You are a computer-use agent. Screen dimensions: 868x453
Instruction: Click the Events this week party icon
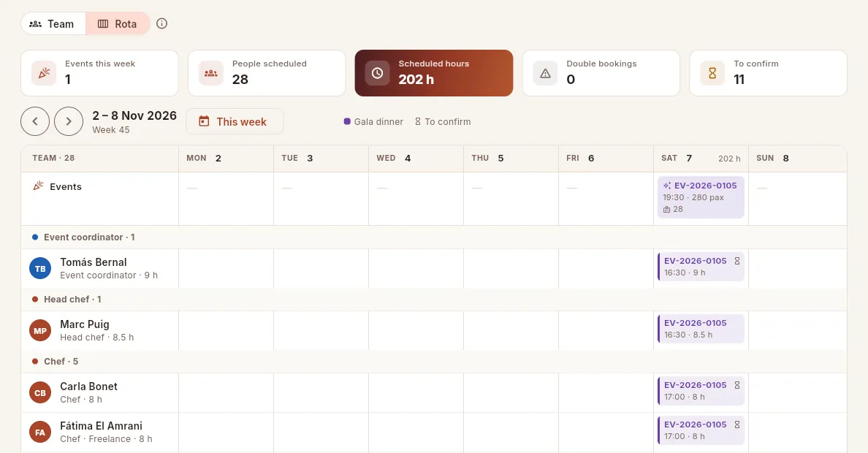point(44,73)
